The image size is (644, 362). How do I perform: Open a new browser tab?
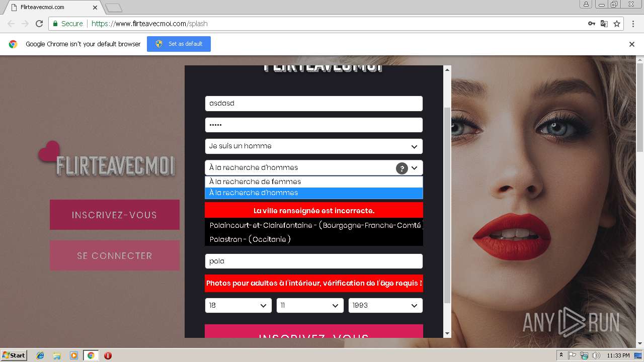[114, 8]
